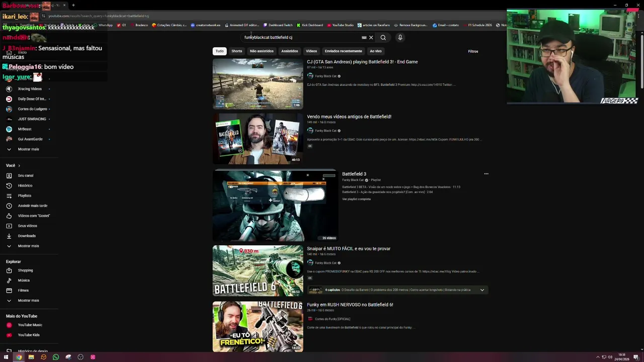644x362 pixels.
Task: Click CJ Battlefield 3 video thumbnail
Action: point(258,83)
